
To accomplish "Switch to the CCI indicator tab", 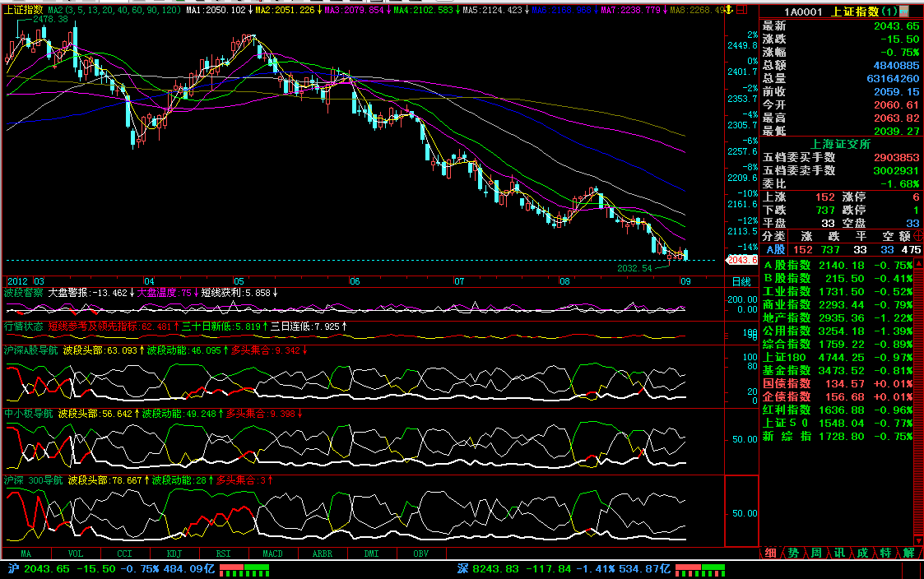I will pos(125,554).
